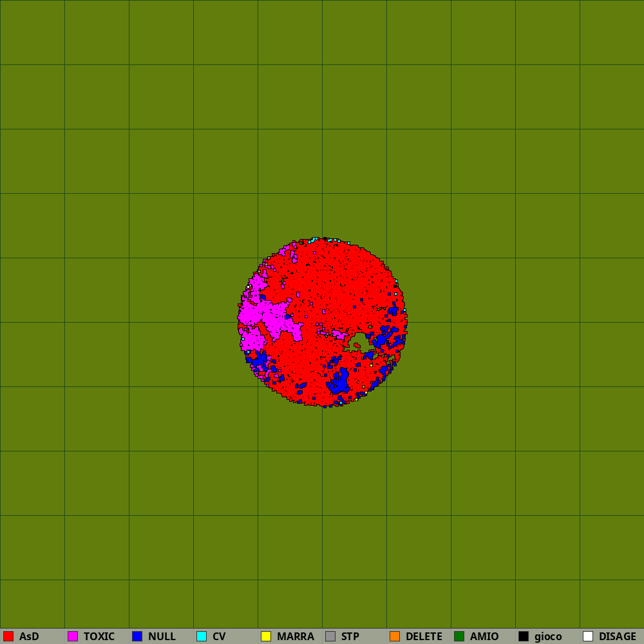Click the green AMIO legend swatch
This screenshot has width=644, height=644.
point(459,636)
